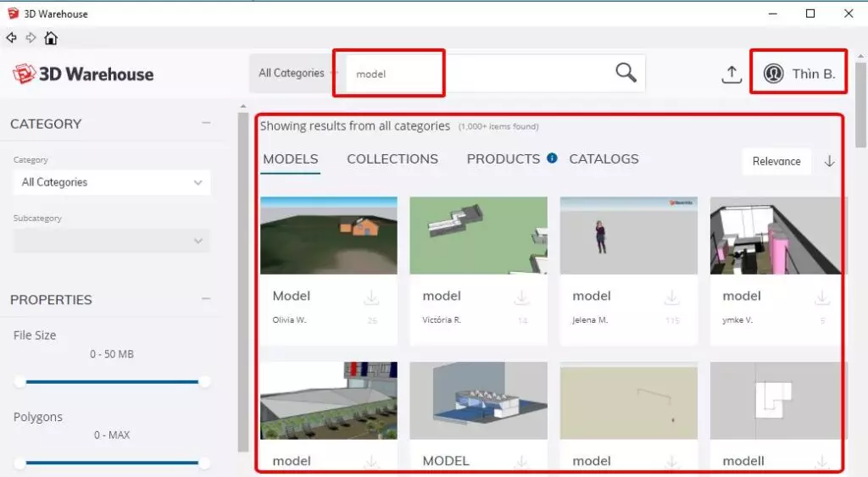The image size is (868, 477).
Task: Open the model titled 'MODEL'
Action: [x=446, y=461]
